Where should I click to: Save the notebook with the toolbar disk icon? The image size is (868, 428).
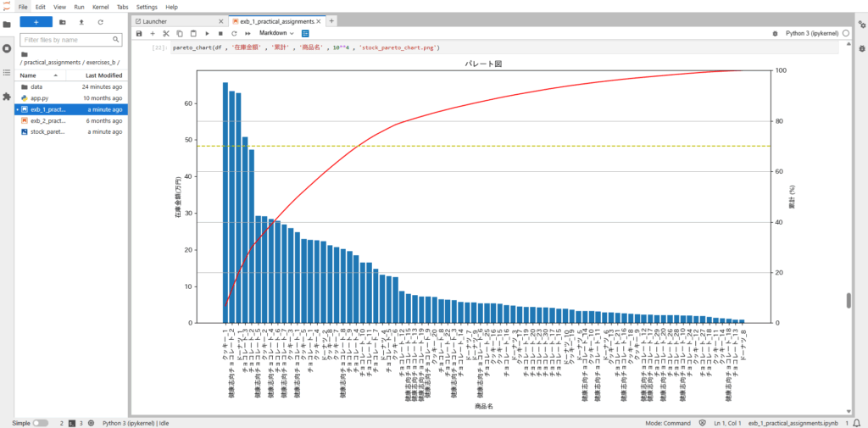pos(139,33)
